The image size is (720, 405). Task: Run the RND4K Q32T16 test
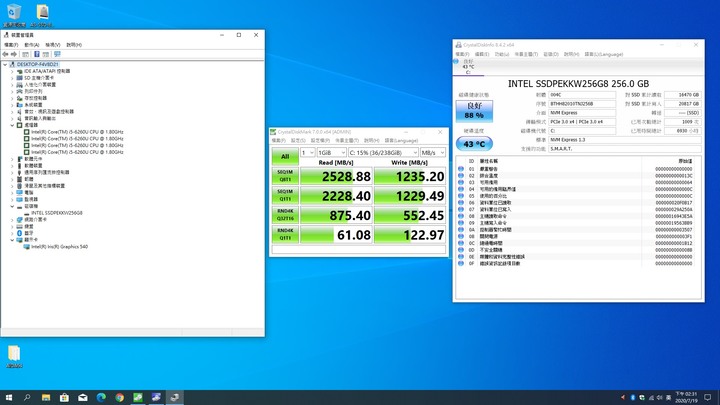click(285, 215)
